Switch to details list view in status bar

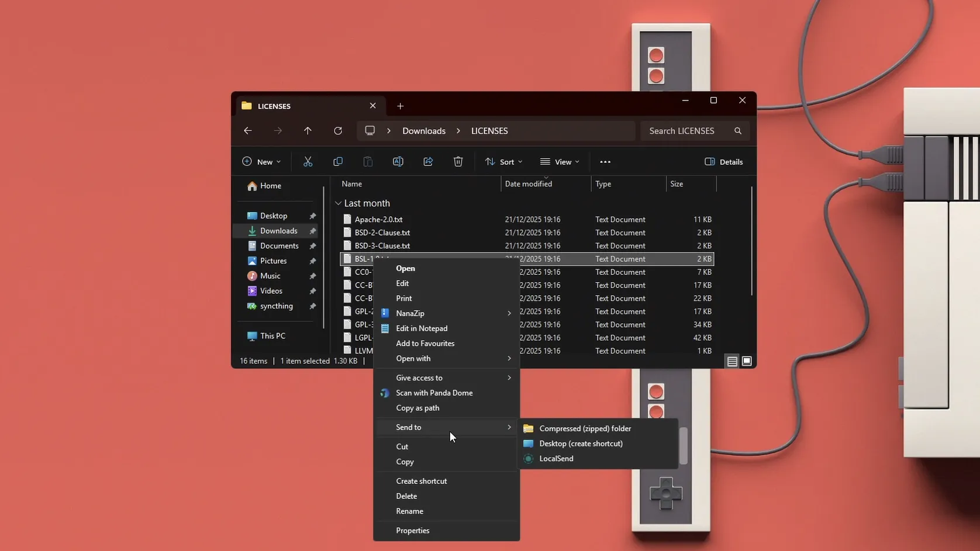[731, 361]
